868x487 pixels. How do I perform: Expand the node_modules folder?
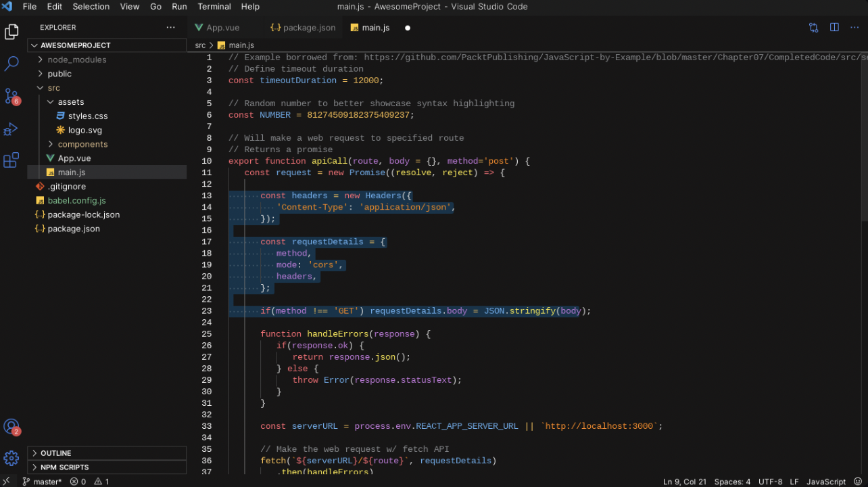coord(107,60)
